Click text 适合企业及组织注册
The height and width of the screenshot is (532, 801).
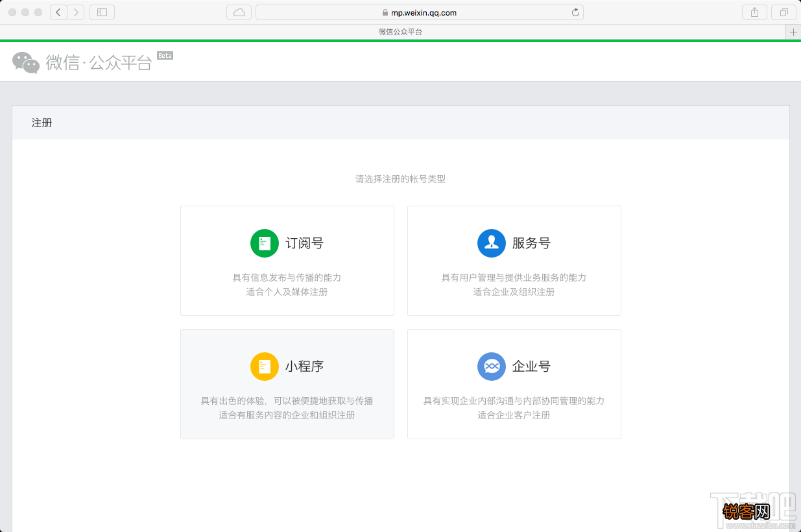pos(514,292)
